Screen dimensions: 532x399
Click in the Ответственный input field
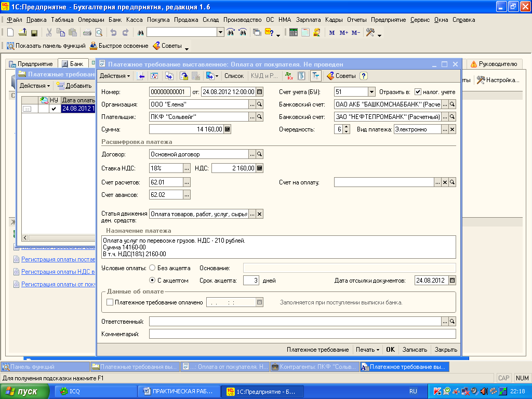295,322
